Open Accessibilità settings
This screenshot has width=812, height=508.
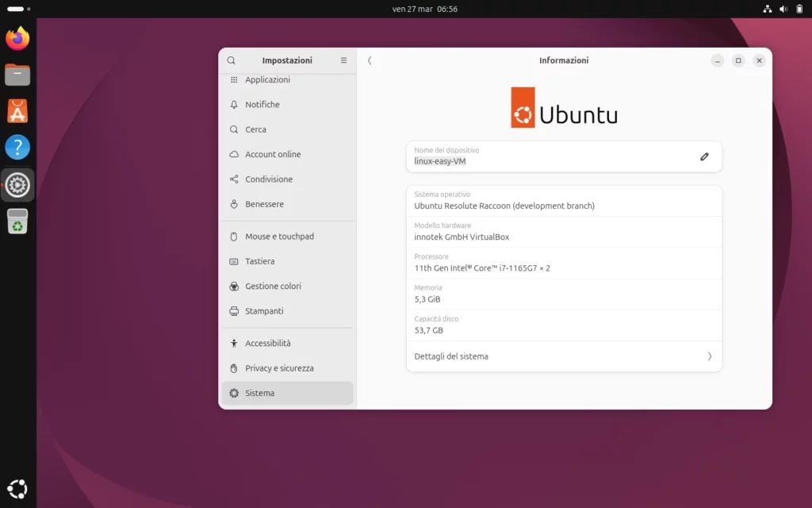270,343
